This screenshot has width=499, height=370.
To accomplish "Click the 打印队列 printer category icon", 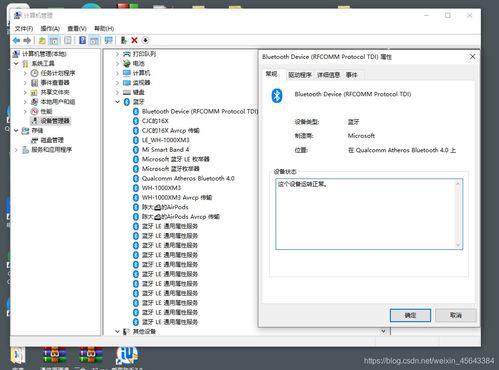I will tap(127, 54).
